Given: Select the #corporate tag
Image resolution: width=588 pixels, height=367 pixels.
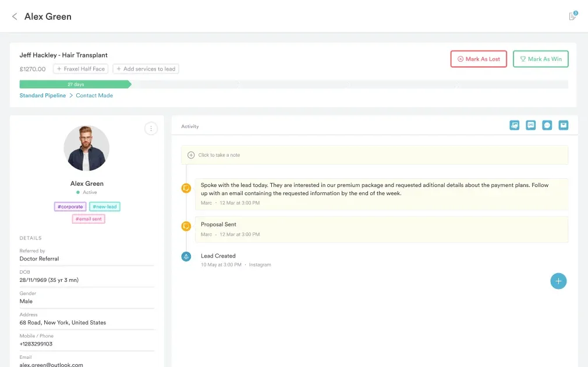Looking at the screenshot, I should [70, 207].
